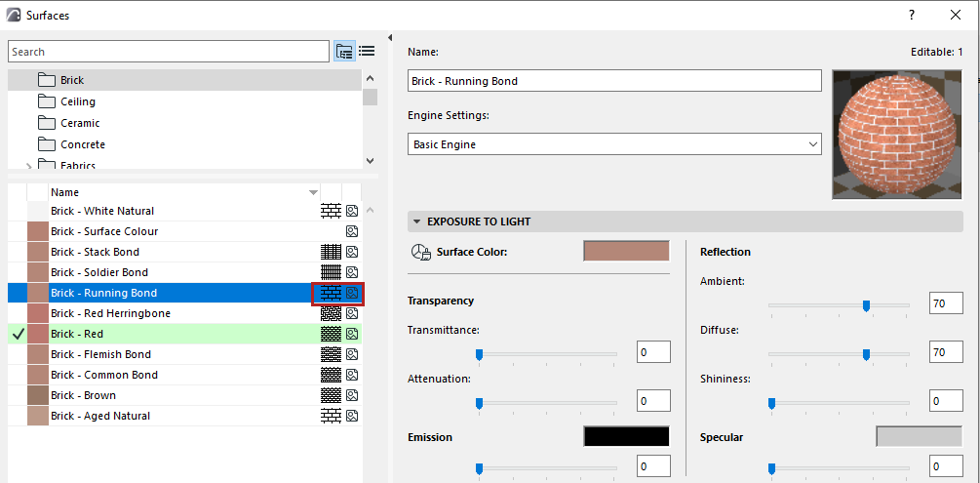This screenshot has width=980, height=483.
Task: Click texture icon of Brick - Surface Colour
Action: point(352,231)
